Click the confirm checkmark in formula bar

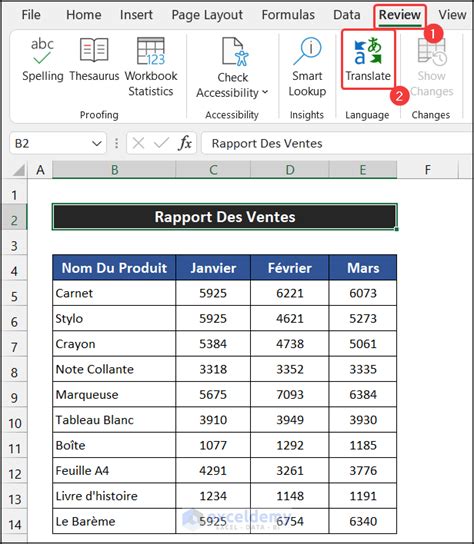161,143
